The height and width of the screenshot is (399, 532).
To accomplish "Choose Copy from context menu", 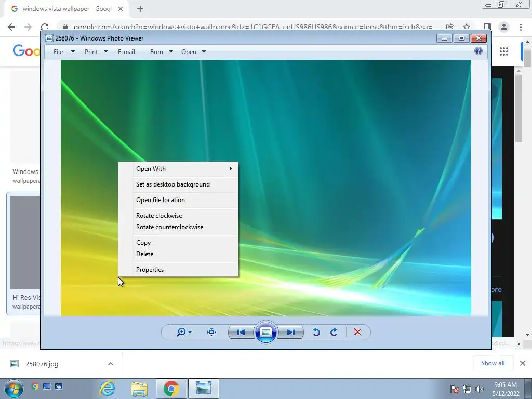I will 178,243.
